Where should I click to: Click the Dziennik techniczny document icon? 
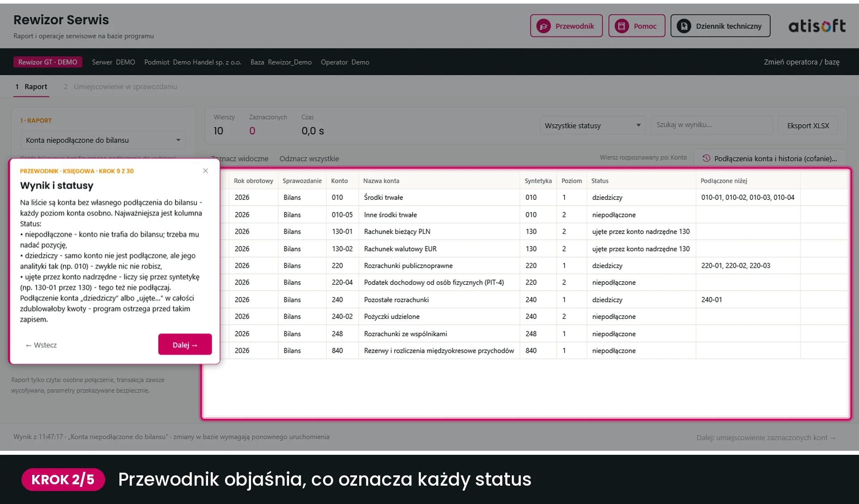coord(684,26)
